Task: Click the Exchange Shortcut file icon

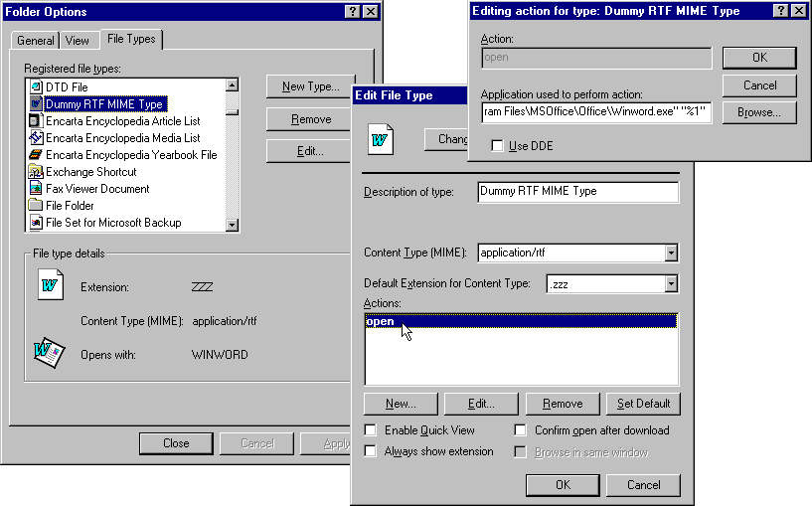Action: click(36, 172)
